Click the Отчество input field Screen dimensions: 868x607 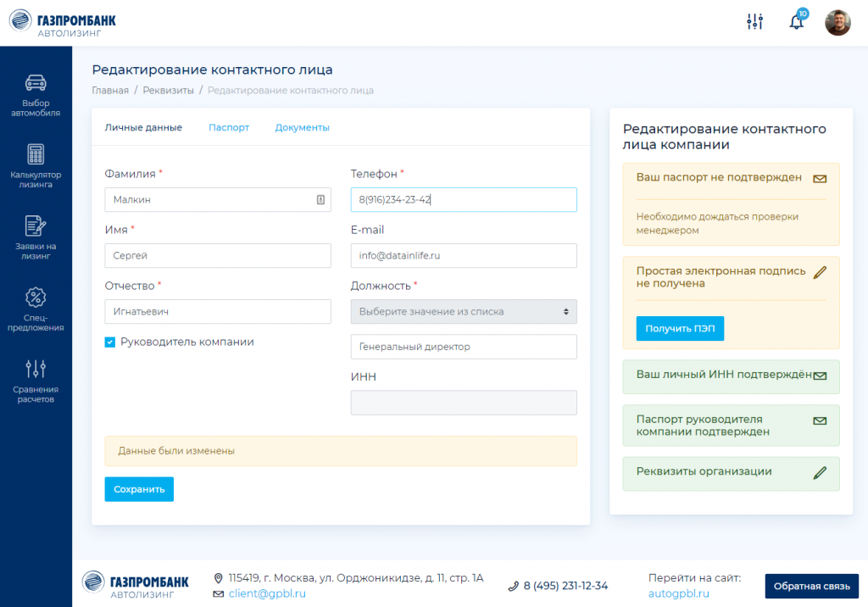click(x=218, y=312)
